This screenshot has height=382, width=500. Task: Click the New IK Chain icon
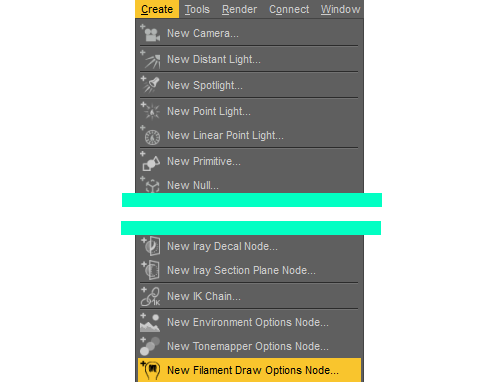point(150,296)
